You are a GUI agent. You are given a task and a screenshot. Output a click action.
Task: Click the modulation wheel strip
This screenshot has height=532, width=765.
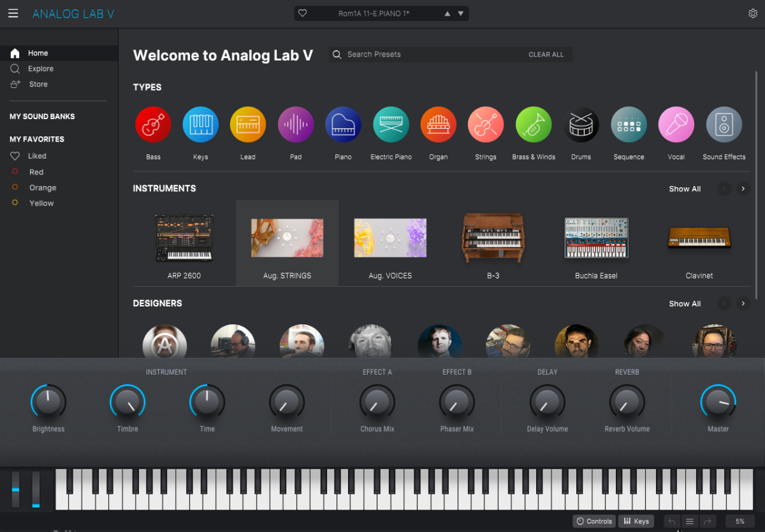tap(36, 489)
